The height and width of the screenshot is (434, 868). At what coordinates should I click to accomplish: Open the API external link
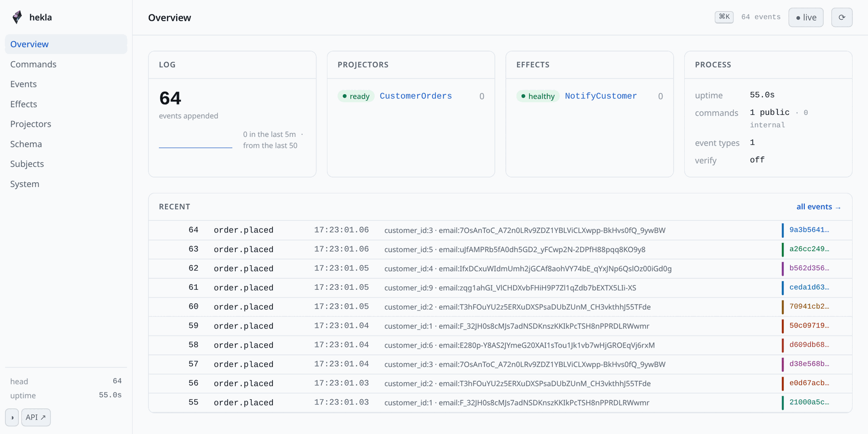(x=36, y=417)
